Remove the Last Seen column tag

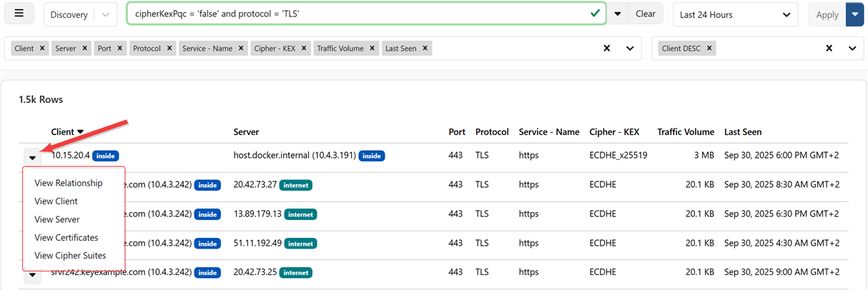[x=425, y=49]
